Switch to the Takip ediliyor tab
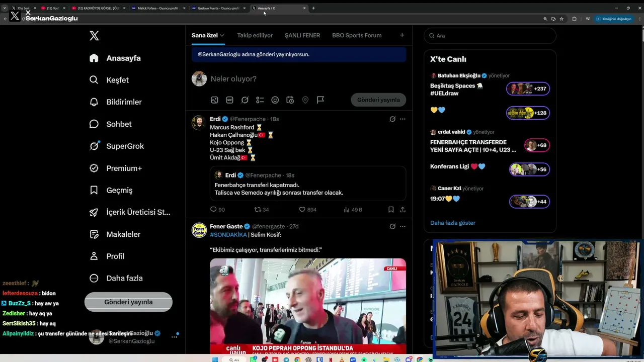644x362 pixels. pos(255,36)
